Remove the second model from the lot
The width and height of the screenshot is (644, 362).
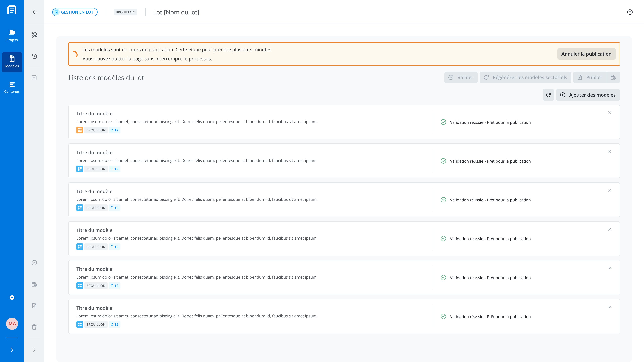[x=610, y=152]
